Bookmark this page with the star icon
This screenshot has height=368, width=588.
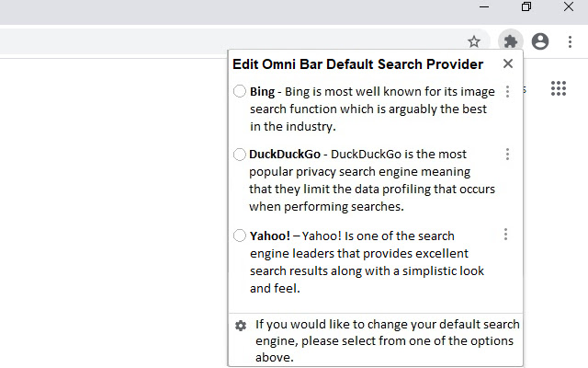[x=474, y=41]
